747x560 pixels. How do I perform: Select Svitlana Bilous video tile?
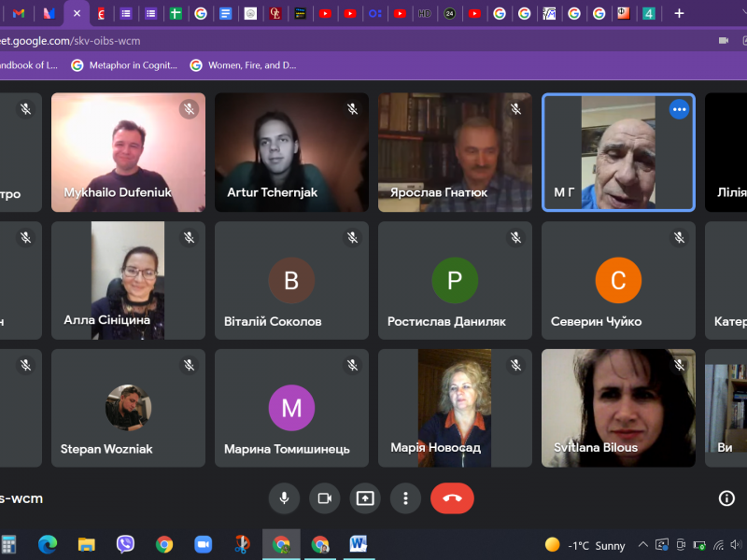[618, 408]
